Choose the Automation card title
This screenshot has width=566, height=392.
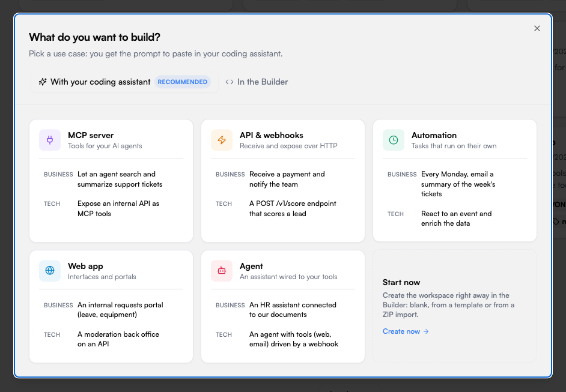(434, 135)
